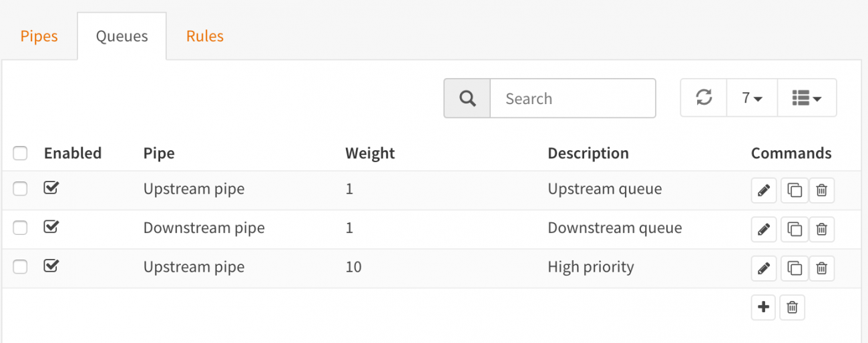Click the delete selected trash icon below the table
This screenshot has width=868, height=343.
point(792,308)
